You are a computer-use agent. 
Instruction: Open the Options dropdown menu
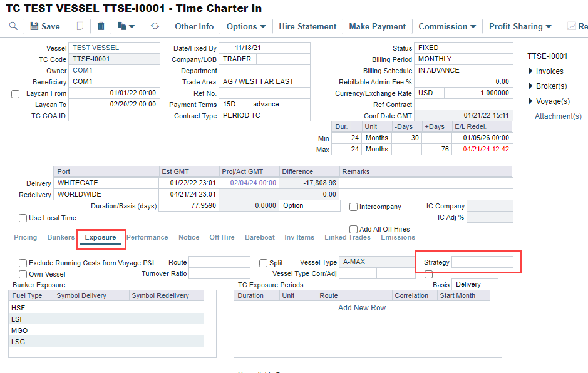click(246, 26)
